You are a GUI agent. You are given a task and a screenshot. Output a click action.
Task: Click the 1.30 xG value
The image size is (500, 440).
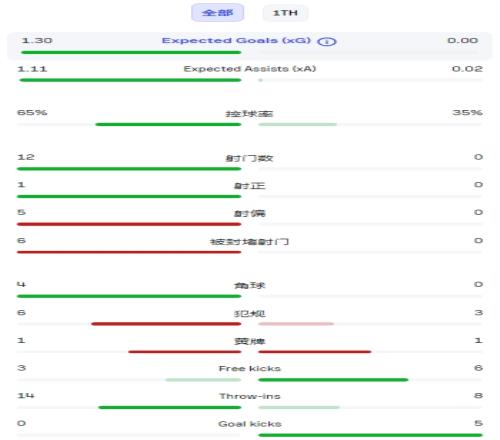point(37,41)
